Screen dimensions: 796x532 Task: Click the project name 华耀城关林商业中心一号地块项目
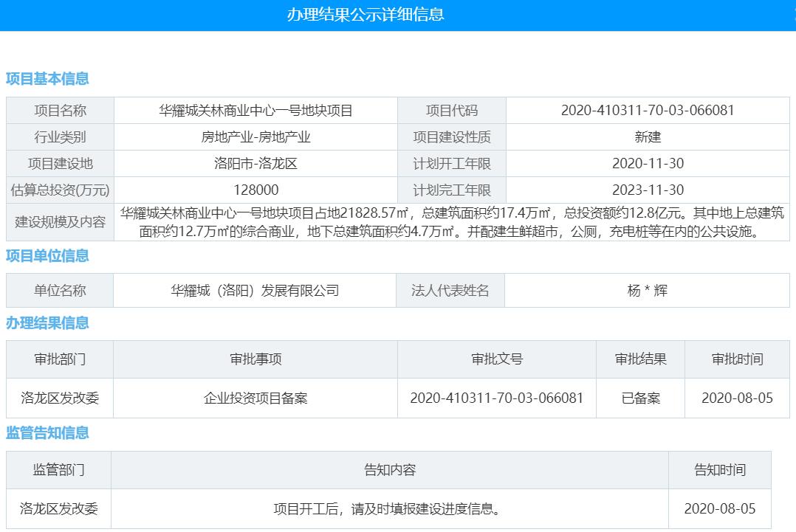[x=253, y=109]
